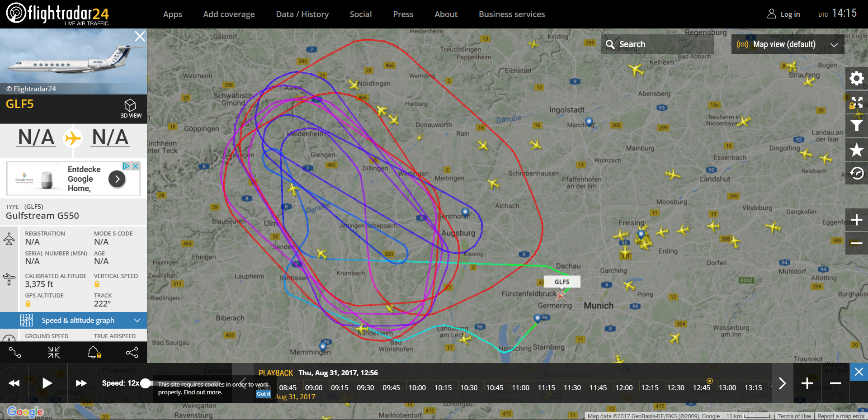Rewind the playback
868x420 pixels.
(14, 383)
